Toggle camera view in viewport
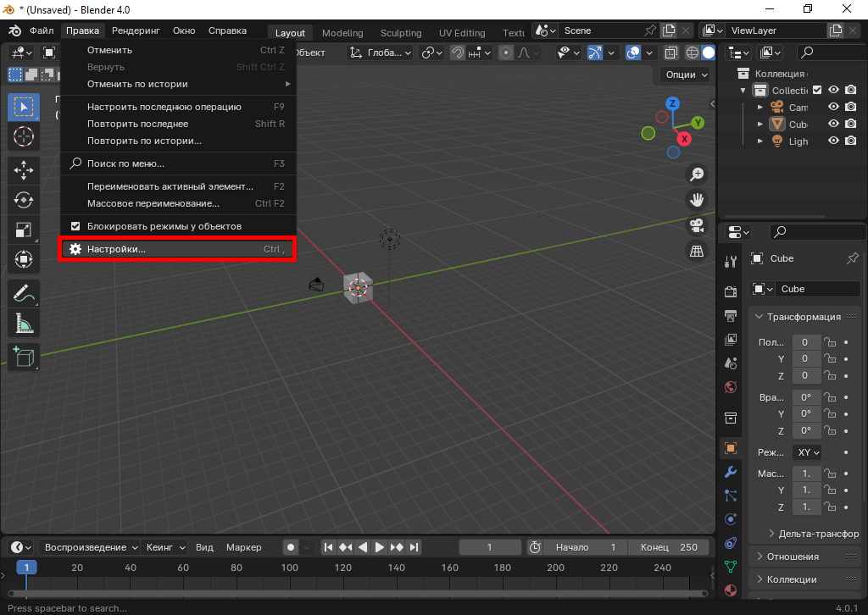 click(697, 225)
